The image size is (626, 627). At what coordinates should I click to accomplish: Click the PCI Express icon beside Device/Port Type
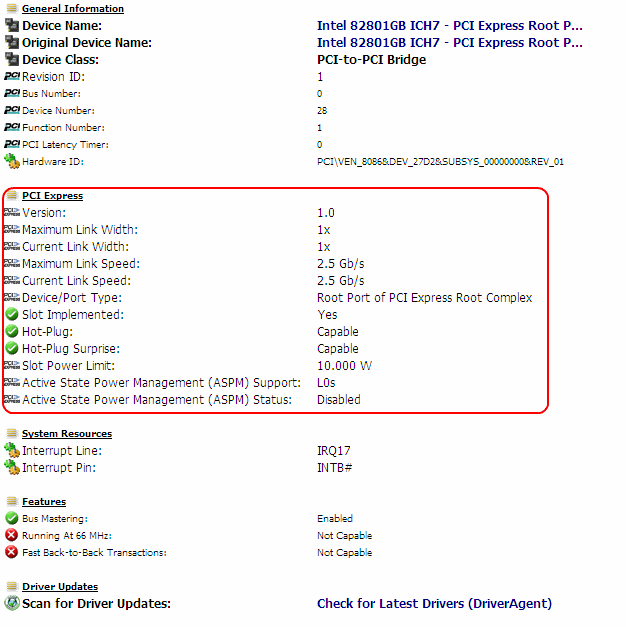(x=12, y=297)
